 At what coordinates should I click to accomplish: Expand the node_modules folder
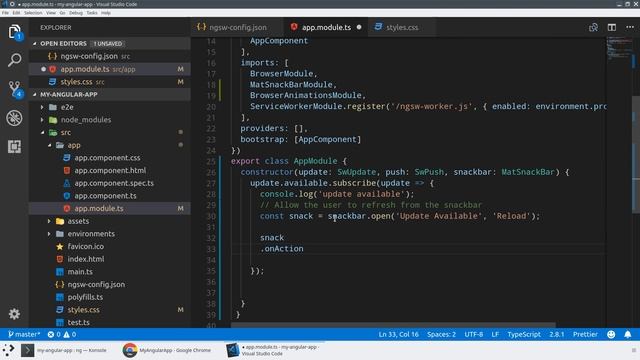[42, 120]
